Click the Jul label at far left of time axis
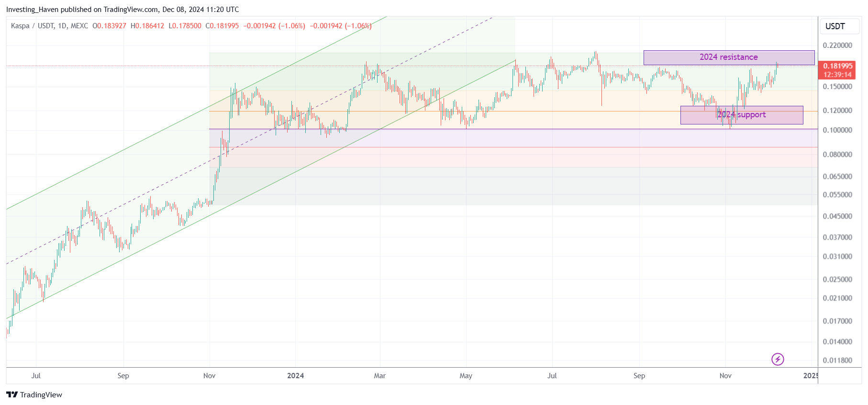The width and height of the screenshot is (868, 405). pos(36,376)
